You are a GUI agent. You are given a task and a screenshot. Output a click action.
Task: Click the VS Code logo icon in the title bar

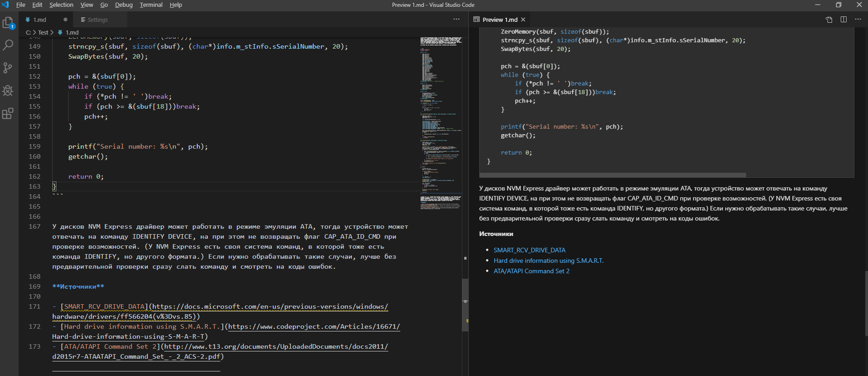point(5,5)
